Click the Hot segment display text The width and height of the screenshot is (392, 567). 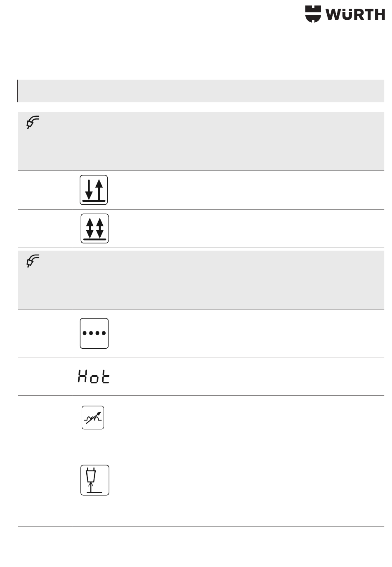[94, 377]
